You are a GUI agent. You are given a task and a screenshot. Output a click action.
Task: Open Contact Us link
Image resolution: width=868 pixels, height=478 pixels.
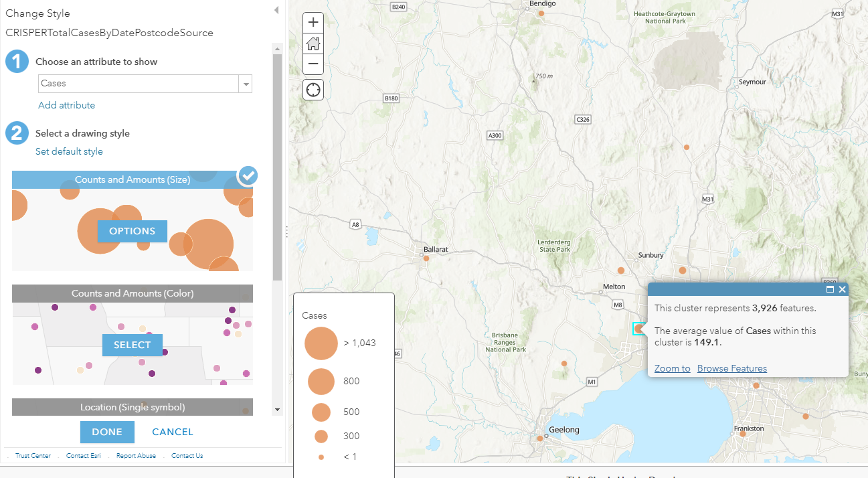click(187, 456)
